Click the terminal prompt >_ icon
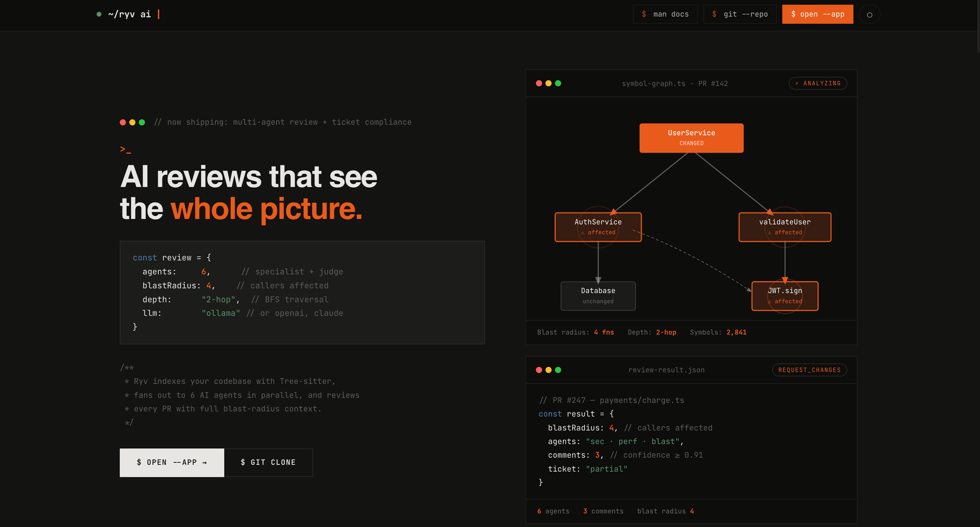This screenshot has height=527, width=980. (126, 150)
